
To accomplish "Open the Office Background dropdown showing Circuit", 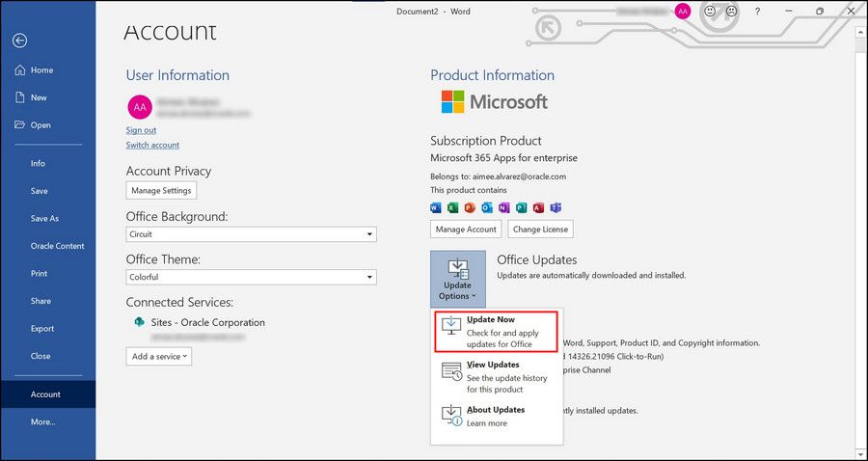I will coord(252,234).
